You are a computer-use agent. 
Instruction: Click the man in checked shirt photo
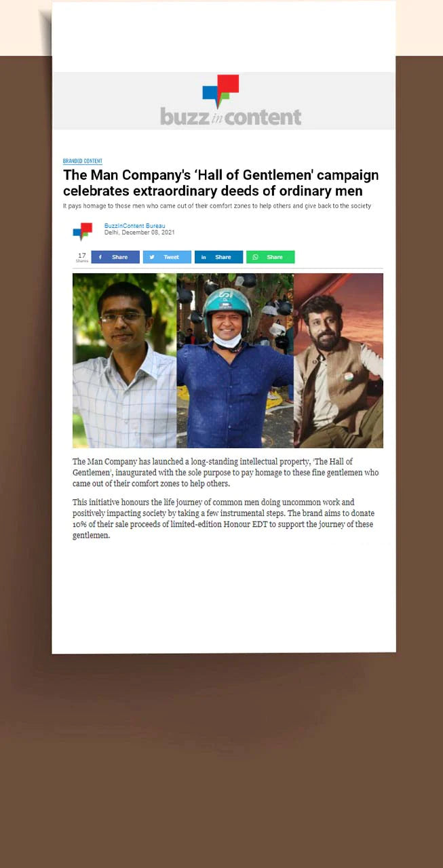click(x=125, y=361)
